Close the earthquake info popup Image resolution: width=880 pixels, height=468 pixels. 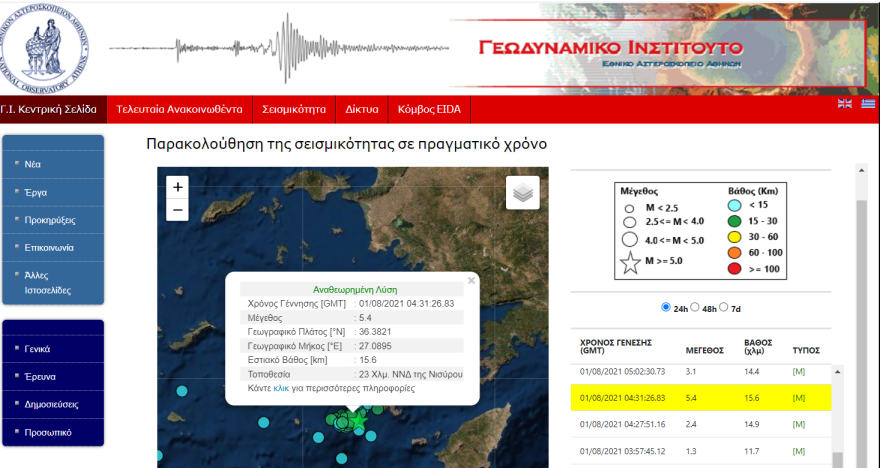(x=471, y=281)
